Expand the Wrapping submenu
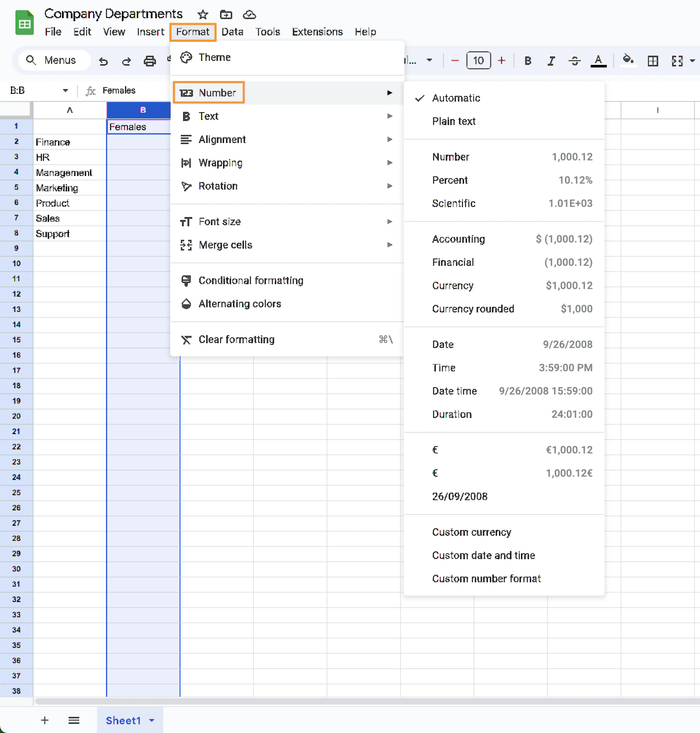The height and width of the screenshot is (733, 700). (x=287, y=163)
